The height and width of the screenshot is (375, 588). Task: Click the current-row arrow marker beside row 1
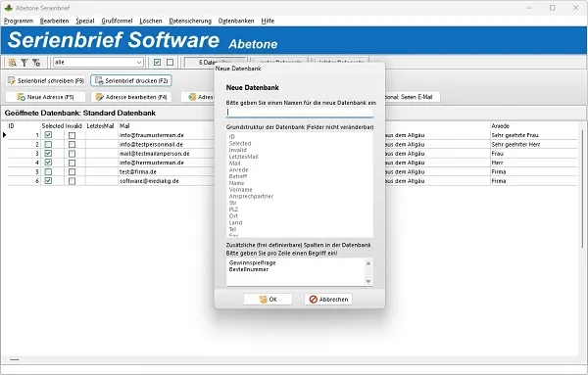pyautogui.click(x=4, y=135)
